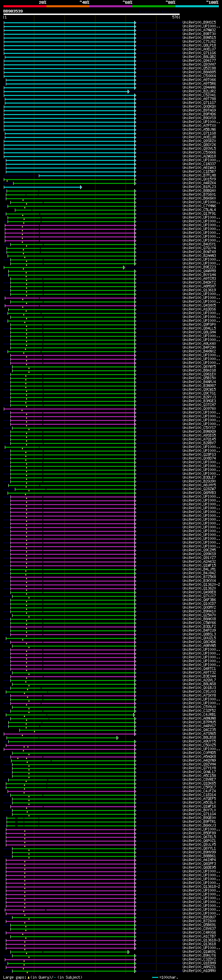Select the UniRef100_Q4WVM9 label
This screenshot has width=222, height=980.
pyautogui.click(x=199, y=271)
